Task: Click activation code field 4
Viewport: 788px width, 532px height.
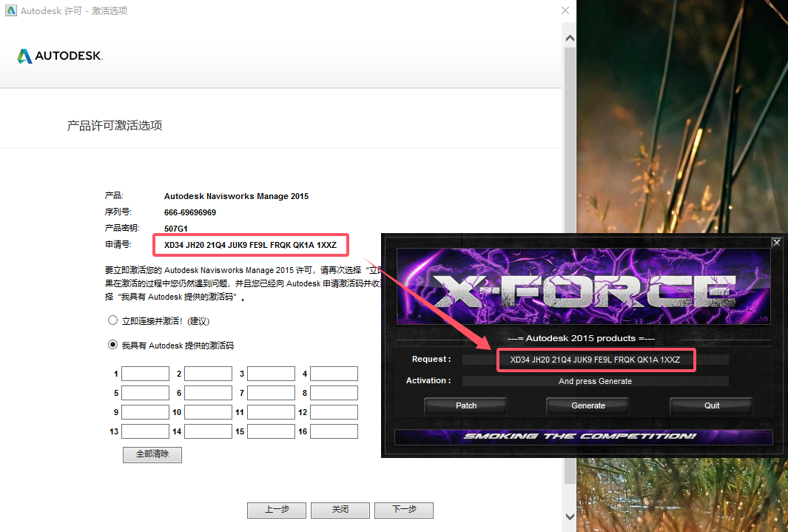Action: (334, 374)
